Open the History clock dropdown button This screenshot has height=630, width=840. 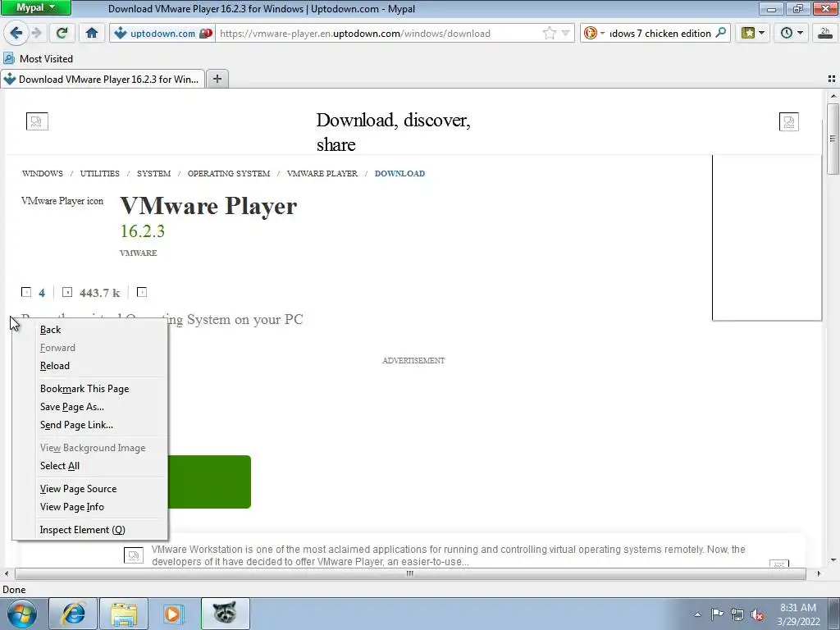pos(792,33)
